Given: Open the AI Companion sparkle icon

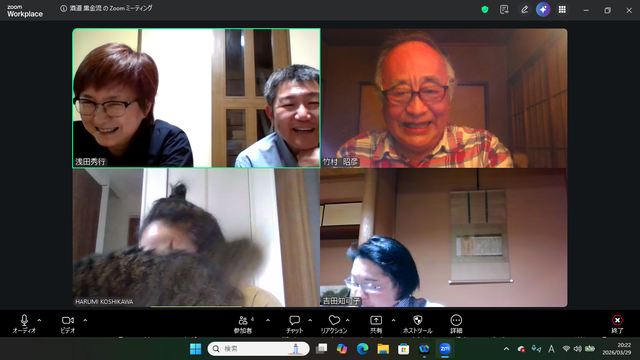Looking at the screenshot, I should (x=543, y=9).
